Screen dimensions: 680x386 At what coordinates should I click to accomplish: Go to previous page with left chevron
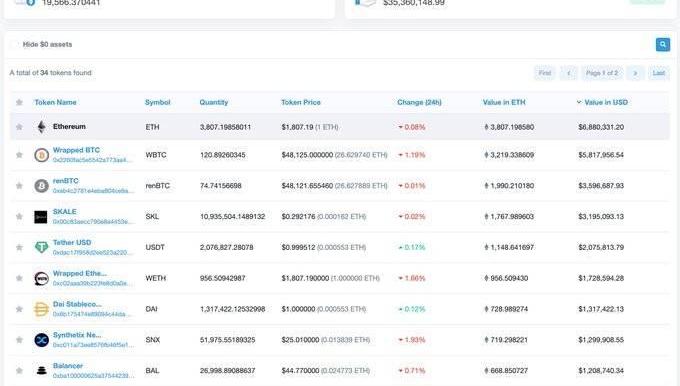[569, 73]
